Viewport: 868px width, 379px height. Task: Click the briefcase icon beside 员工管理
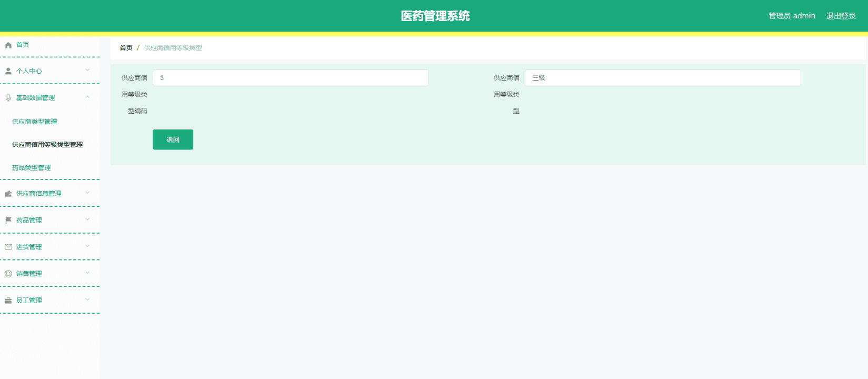(8, 301)
